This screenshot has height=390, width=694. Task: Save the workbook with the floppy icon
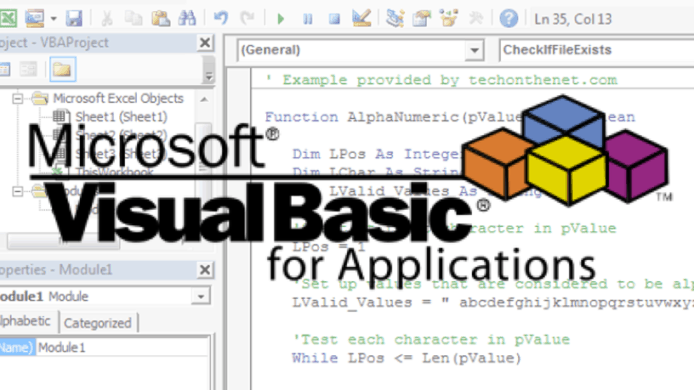pos(74,19)
